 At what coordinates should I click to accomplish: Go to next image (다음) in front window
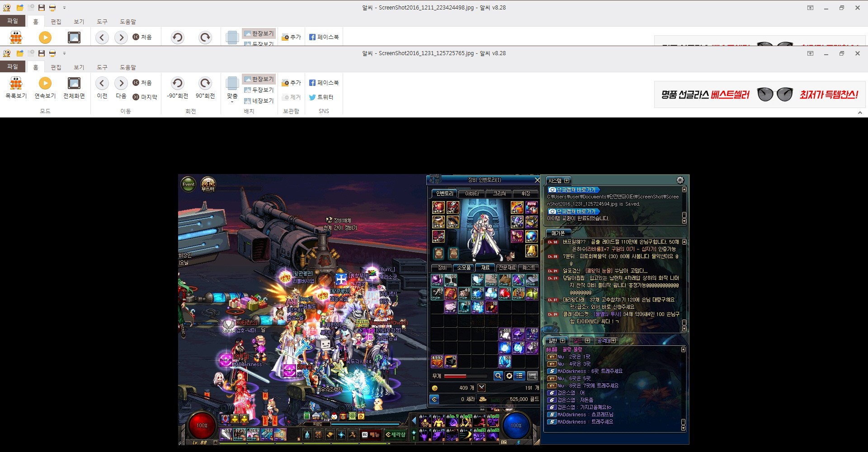[121, 88]
